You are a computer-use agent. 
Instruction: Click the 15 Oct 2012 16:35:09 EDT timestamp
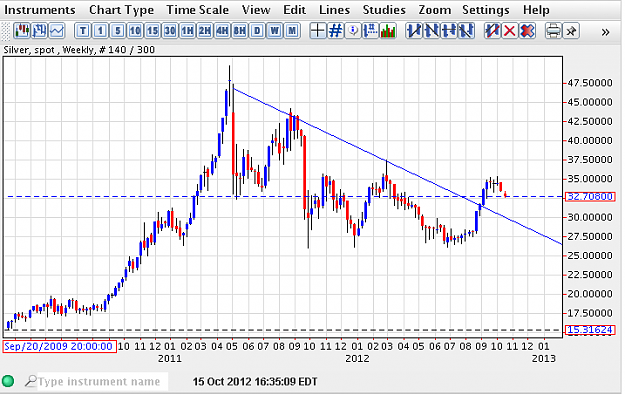click(255, 381)
